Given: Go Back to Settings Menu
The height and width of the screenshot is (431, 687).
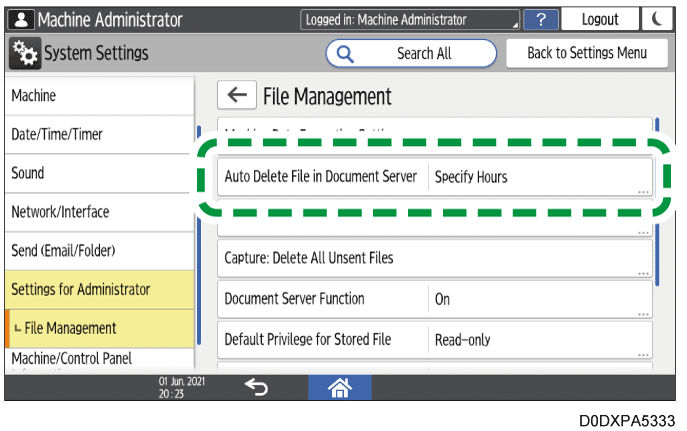Looking at the screenshot, I should pos(587,54).
